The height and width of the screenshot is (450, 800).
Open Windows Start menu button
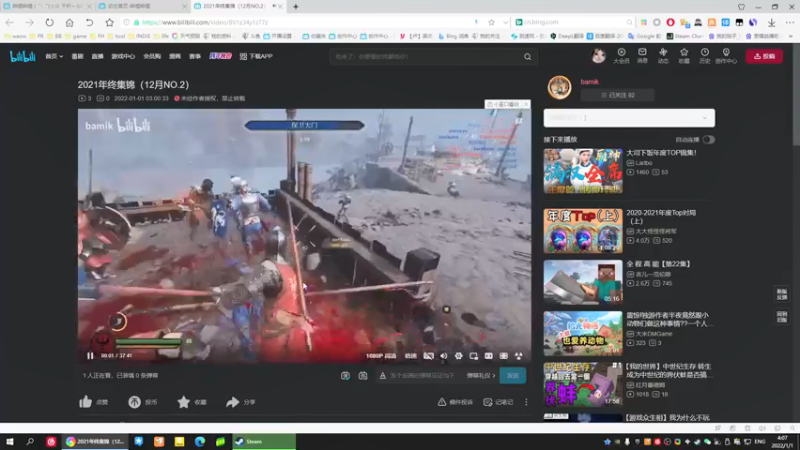pos(10,441)
